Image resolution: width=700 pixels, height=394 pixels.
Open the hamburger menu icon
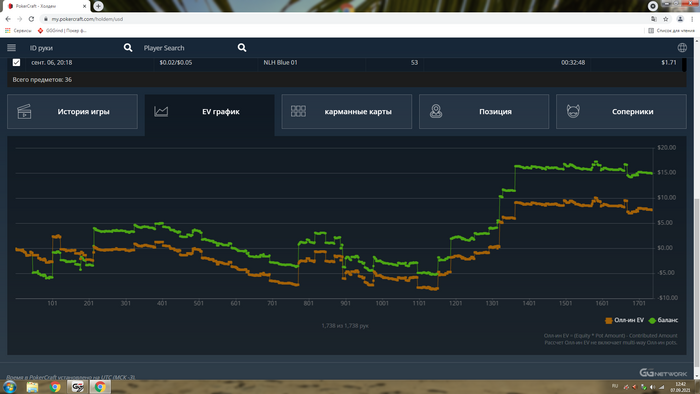click(12, 48)
